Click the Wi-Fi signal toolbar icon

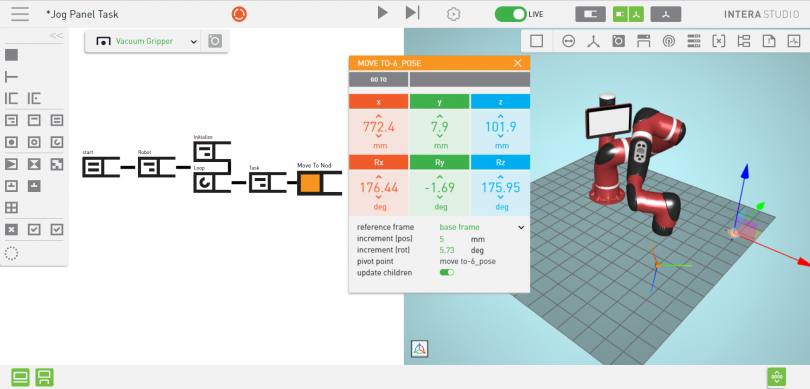[668, 41]
